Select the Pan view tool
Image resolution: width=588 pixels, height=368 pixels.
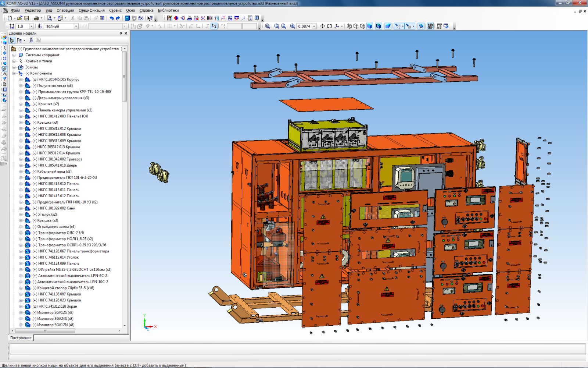(322, 26)
